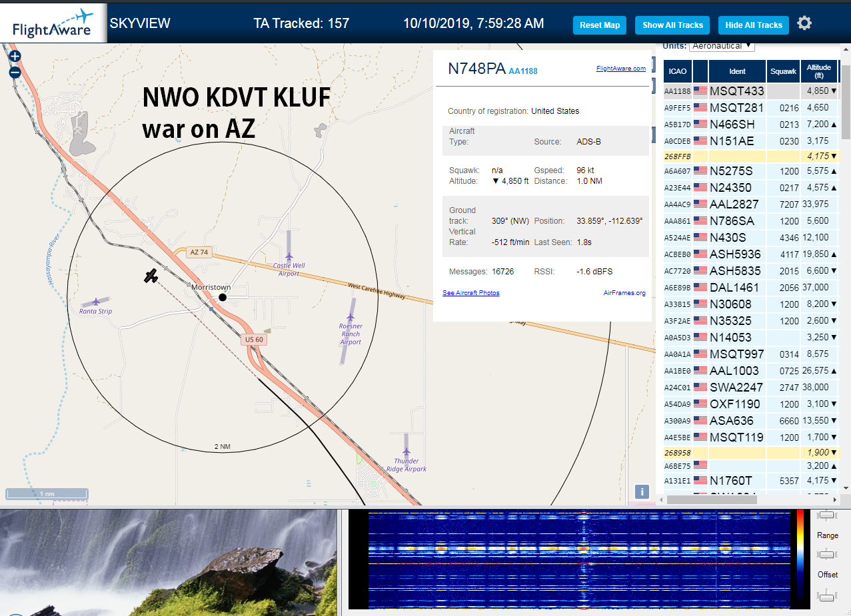
Task: Select the ASH5936 aircraft row
Action: tap(751, 254)
